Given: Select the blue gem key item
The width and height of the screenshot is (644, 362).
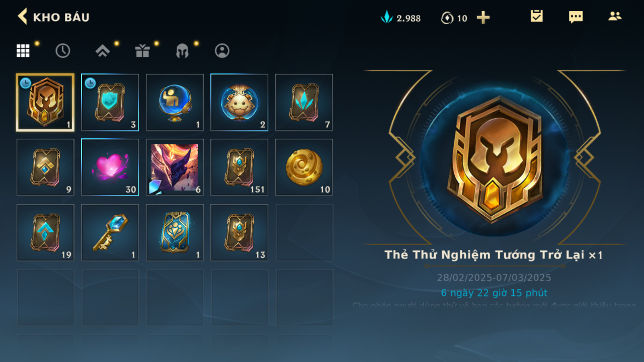Looking at the screenshot, I should tap(110, 232).
